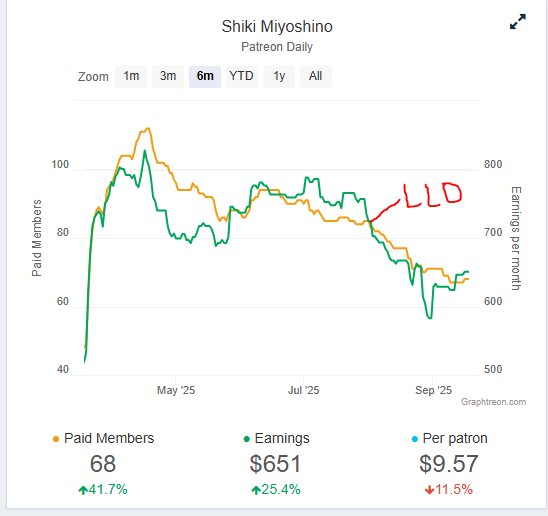This screenshot has height=516, width=548.
Task: Click the 68 paid members value
Action: [103, 464]
